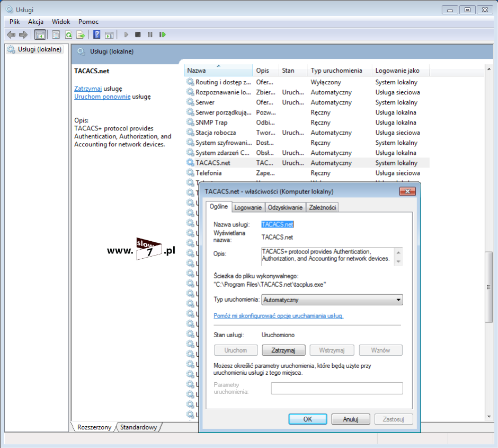Click the Anuluj button

(351, 419)
